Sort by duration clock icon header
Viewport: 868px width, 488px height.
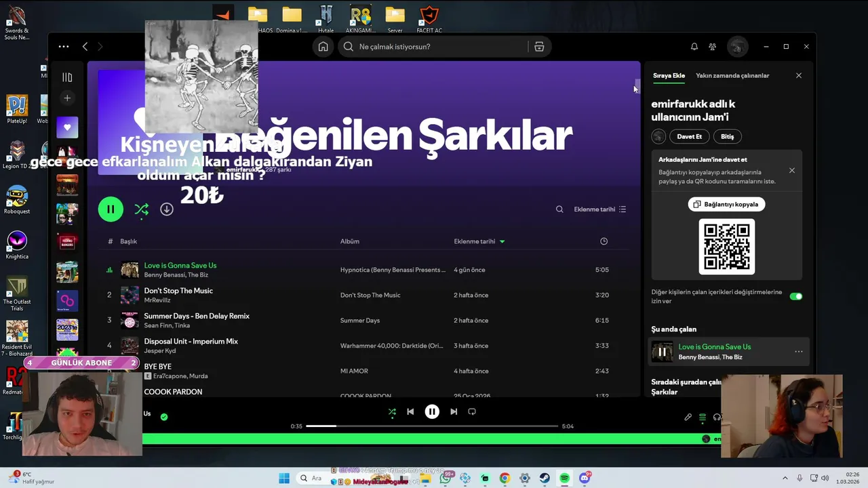click(x=604, y=241)
